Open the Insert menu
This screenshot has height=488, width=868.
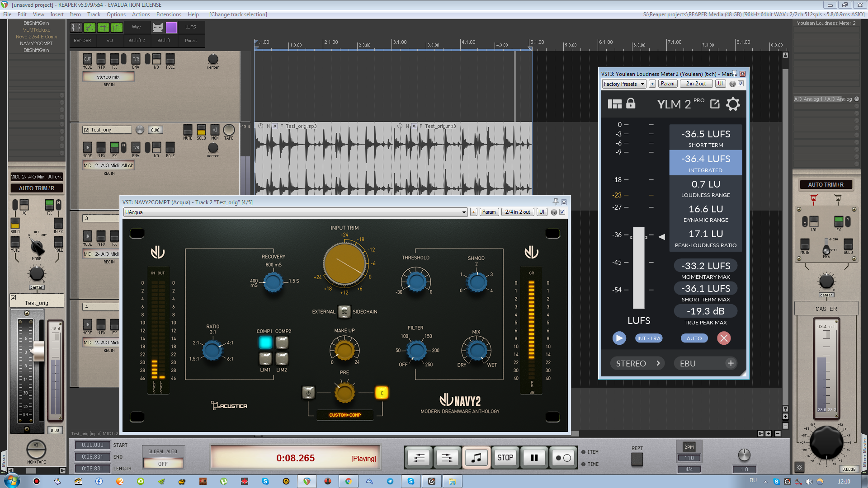[x=57, y=14]
